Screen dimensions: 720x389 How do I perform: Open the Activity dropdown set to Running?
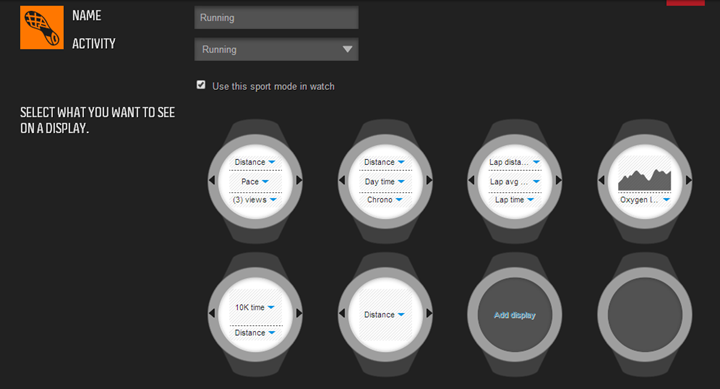point(276,49)
